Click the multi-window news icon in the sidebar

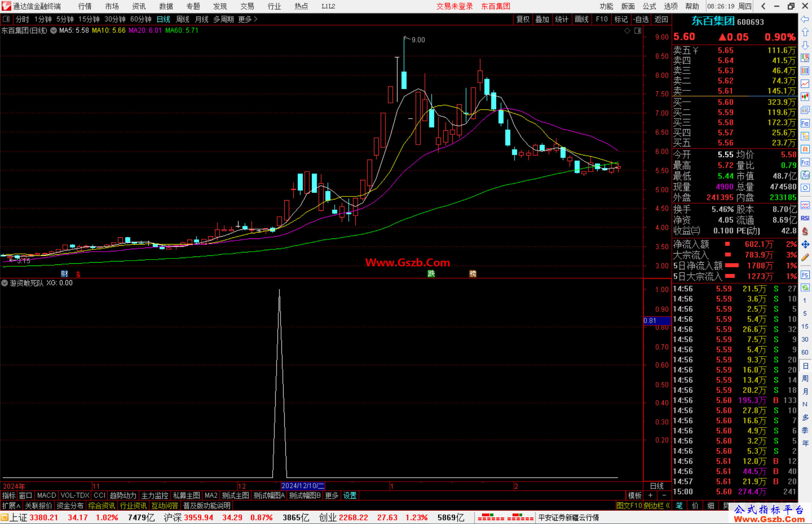tap(805, 110)
